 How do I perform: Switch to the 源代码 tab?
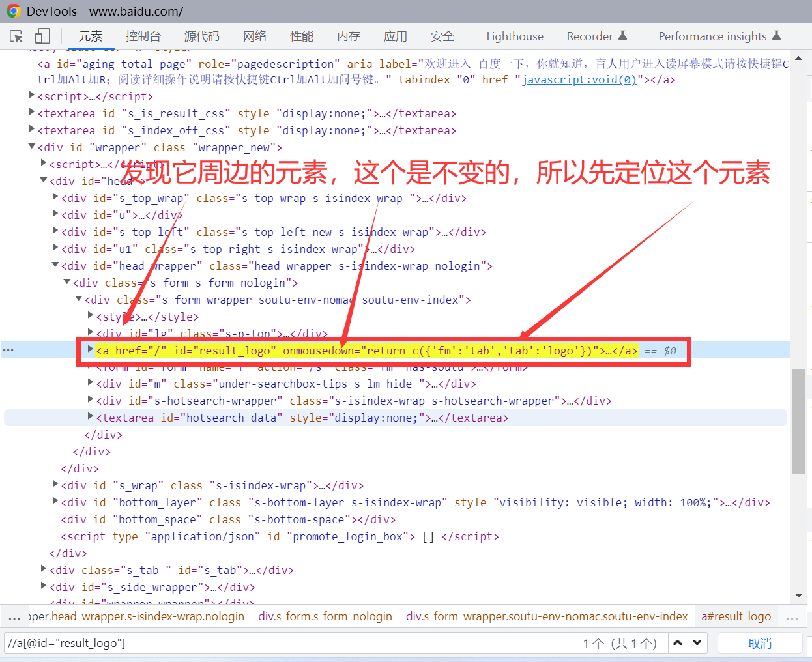click(202, 36)
